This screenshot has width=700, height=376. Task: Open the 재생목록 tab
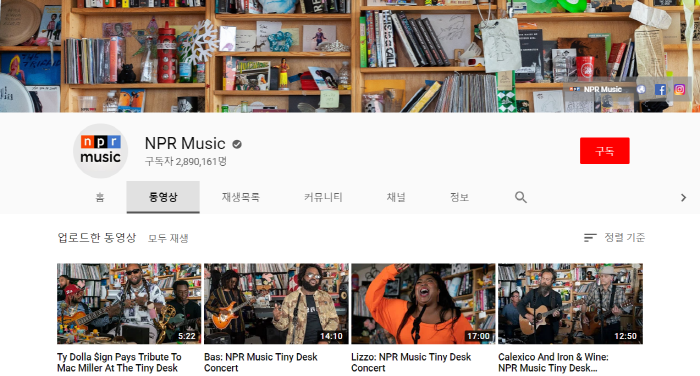pos(241,197)
